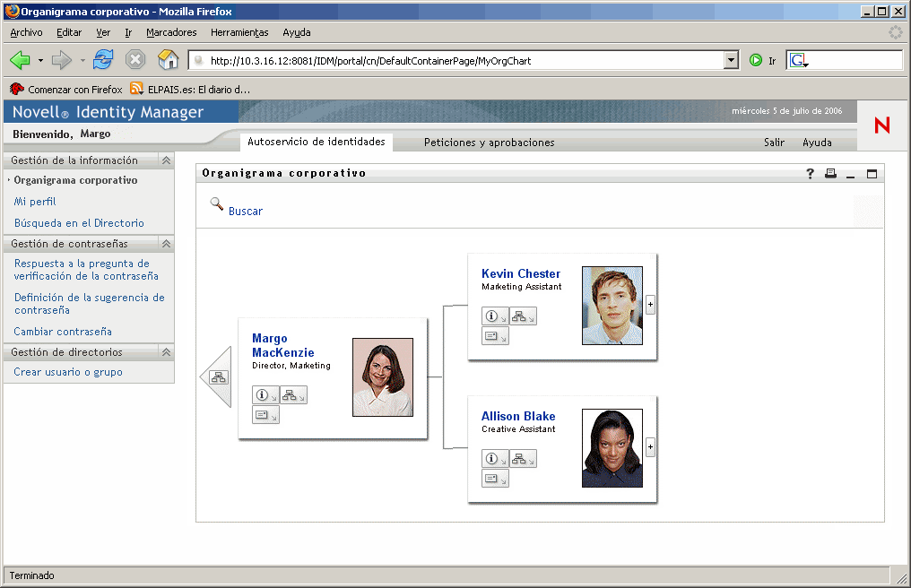Screen dimensions: 911x588
Task: Go to the browser Home icon
Action: coord(168,59)
